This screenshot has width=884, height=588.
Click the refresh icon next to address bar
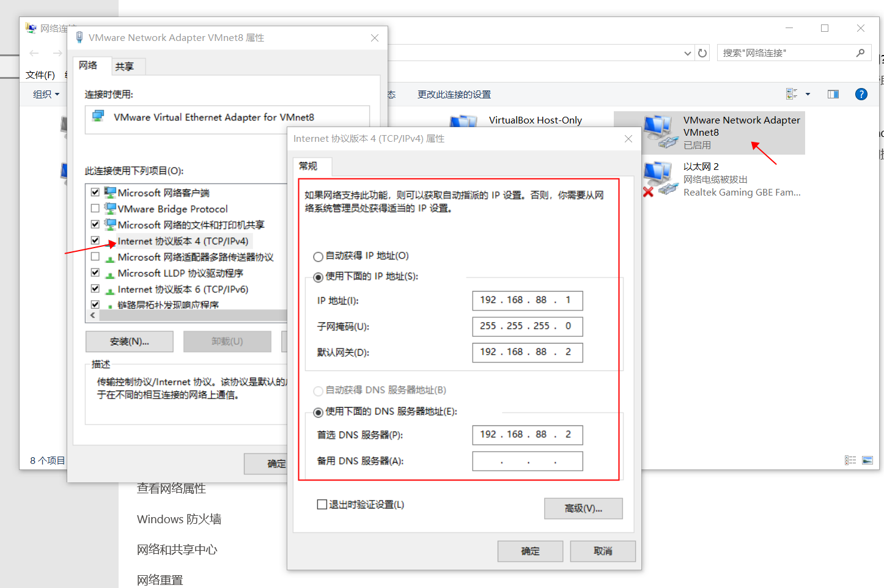[702, 53]
